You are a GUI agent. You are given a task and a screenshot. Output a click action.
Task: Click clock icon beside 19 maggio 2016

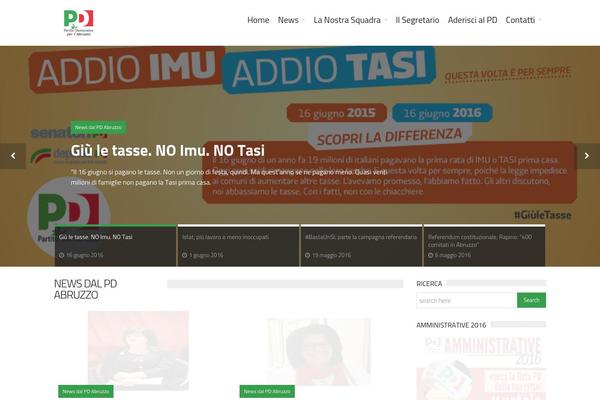[x=308, y=255]
